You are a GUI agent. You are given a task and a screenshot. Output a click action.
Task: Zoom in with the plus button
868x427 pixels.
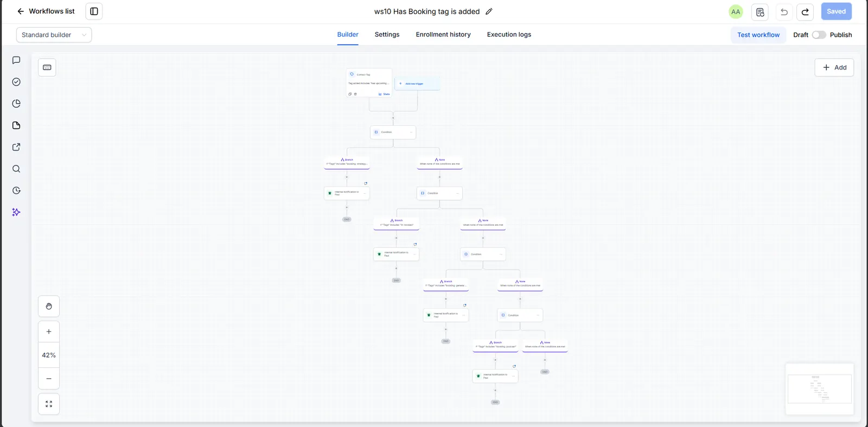click(x=49, y=332)
